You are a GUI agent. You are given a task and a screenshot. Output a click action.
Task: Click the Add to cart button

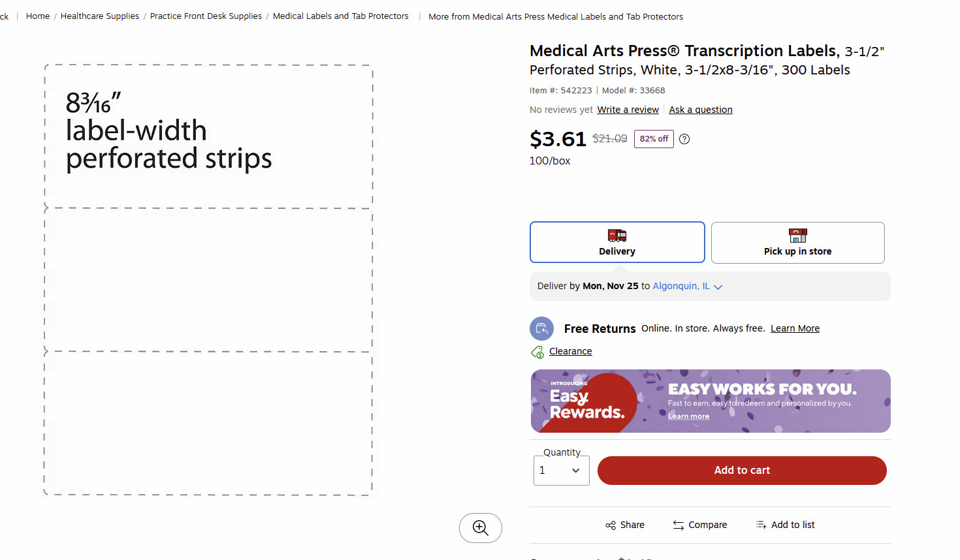pos(742,471)
